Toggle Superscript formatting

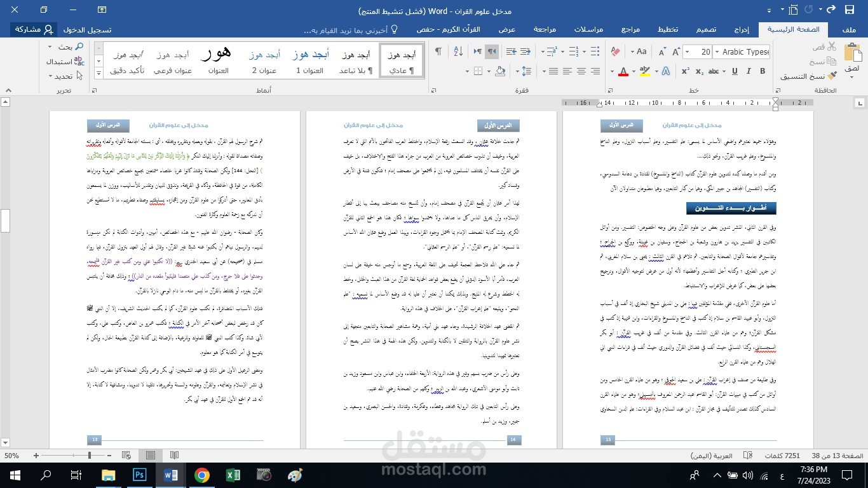pos(686,71)
